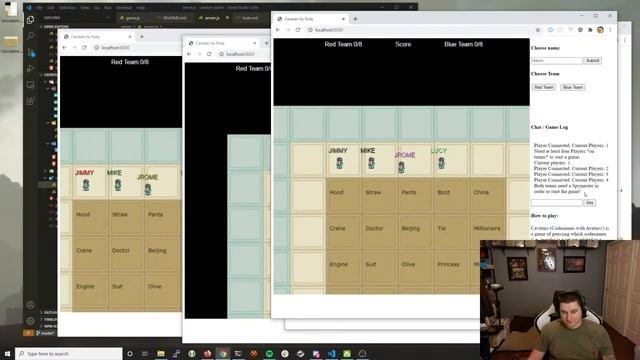
Task: Select the Hood word card in front window
Action: pyautogui.click(x=344, y=196)
